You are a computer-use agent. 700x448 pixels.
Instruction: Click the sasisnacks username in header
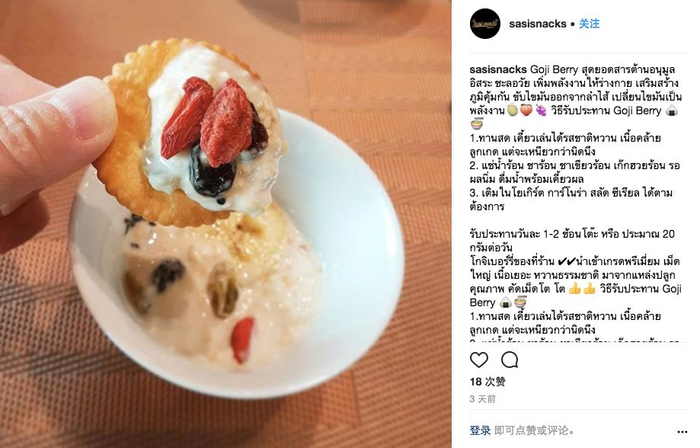(538, 24)
